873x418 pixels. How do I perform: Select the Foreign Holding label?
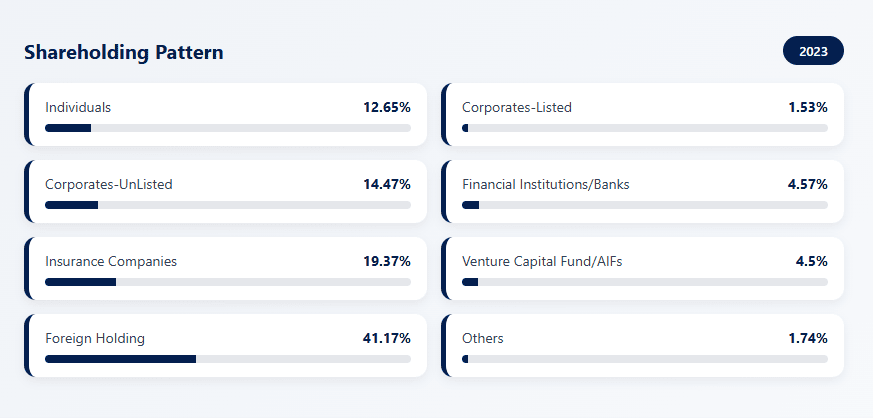[95, 338]
